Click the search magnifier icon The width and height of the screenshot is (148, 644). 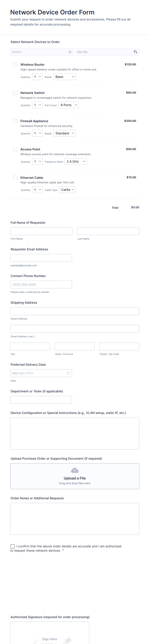click(70, 52)
